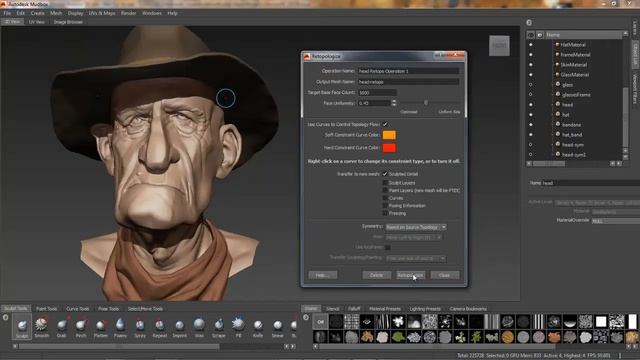Click the round icon left of the Sculpt tools tray

coord(5,317)
